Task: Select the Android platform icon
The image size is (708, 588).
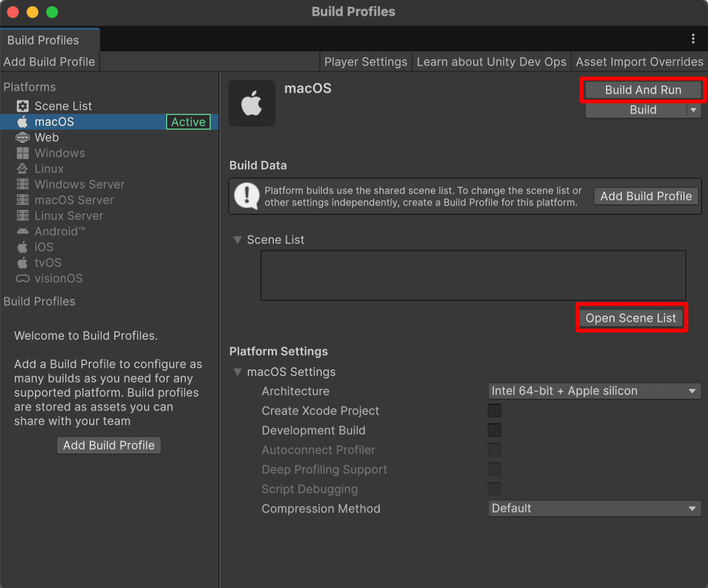Action: click(22, 231)
